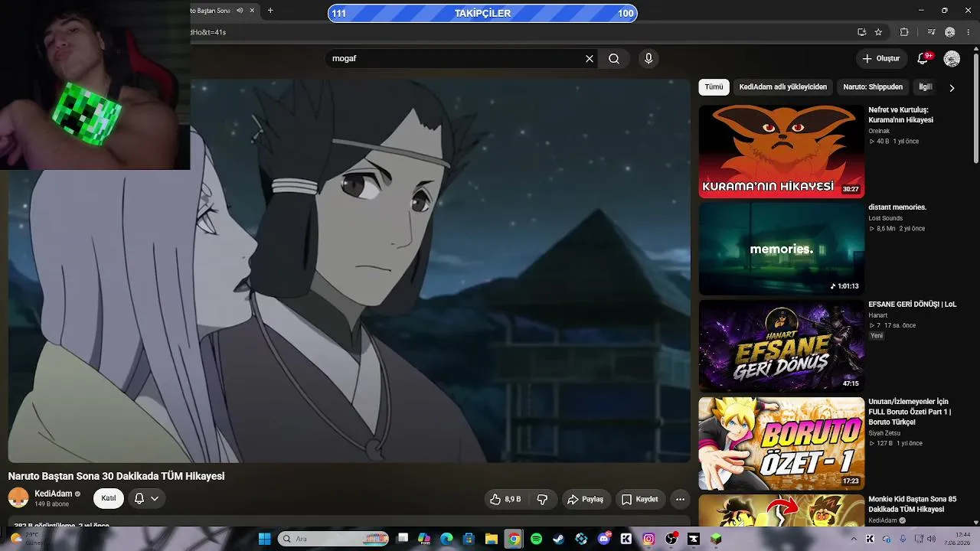Open Chrome extensions puzzle icon

[x=904, y=32]
